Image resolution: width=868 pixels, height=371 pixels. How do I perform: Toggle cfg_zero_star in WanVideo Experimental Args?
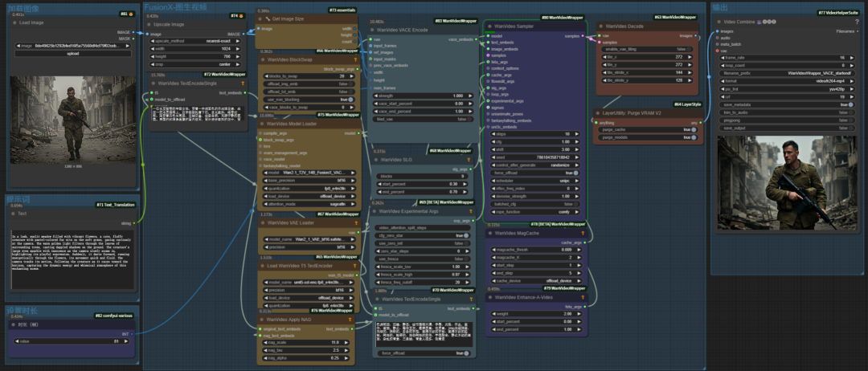[423, 235]
